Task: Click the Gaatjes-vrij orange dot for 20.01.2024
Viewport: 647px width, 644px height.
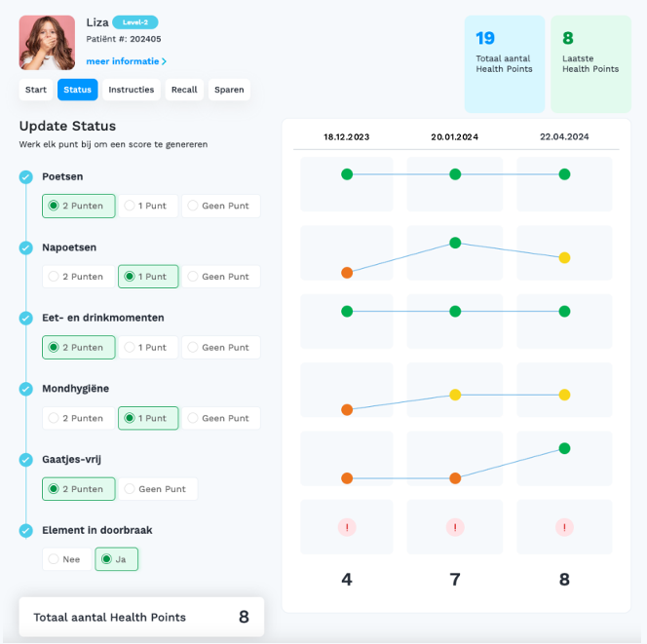Action: [455, 478]
